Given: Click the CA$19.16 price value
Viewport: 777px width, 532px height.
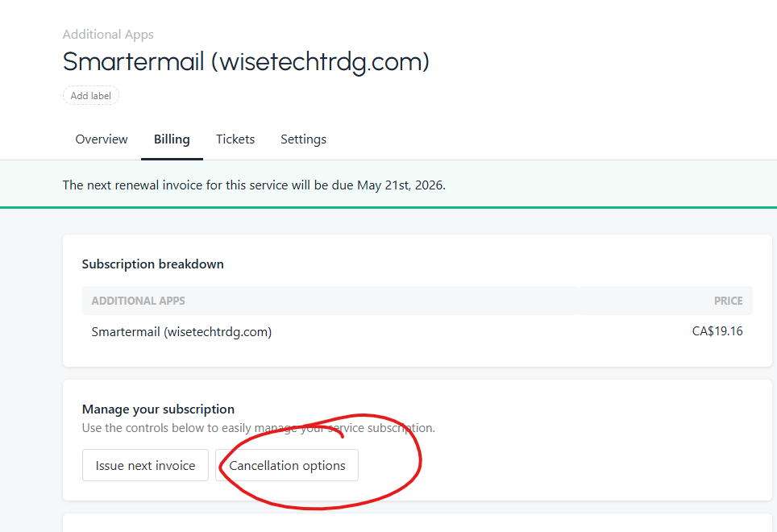Looking at the screenshot, I should (717, 331).
